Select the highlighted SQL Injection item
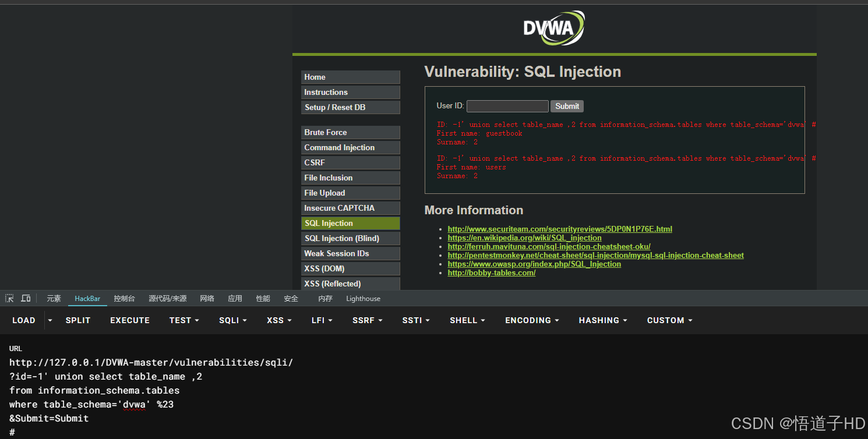This screenshot has width=868, height=439. [351, 223]
